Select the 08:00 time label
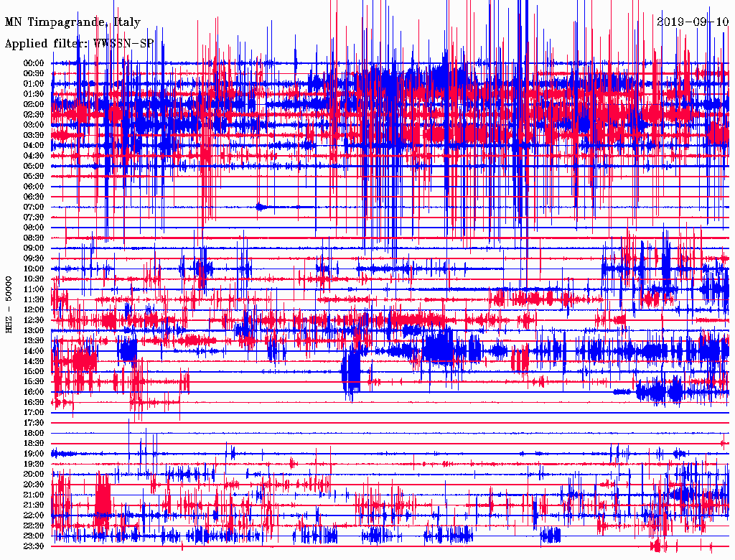 (34, 228)
